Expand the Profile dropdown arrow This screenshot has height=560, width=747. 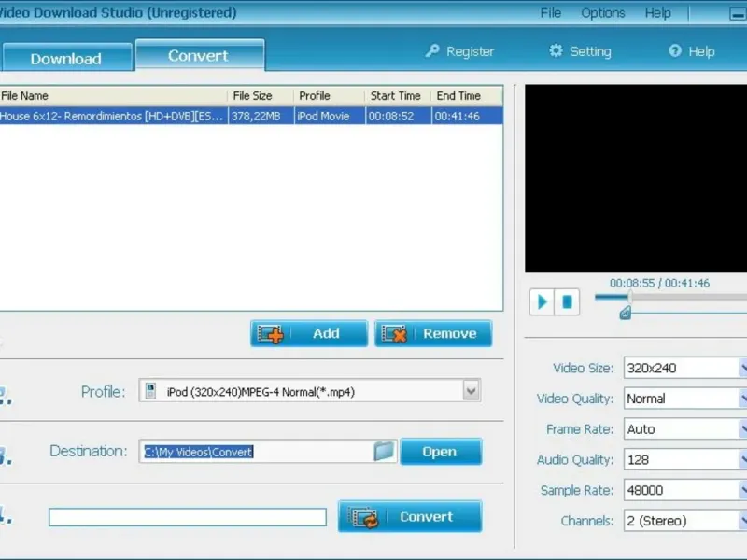coord(472,391)
